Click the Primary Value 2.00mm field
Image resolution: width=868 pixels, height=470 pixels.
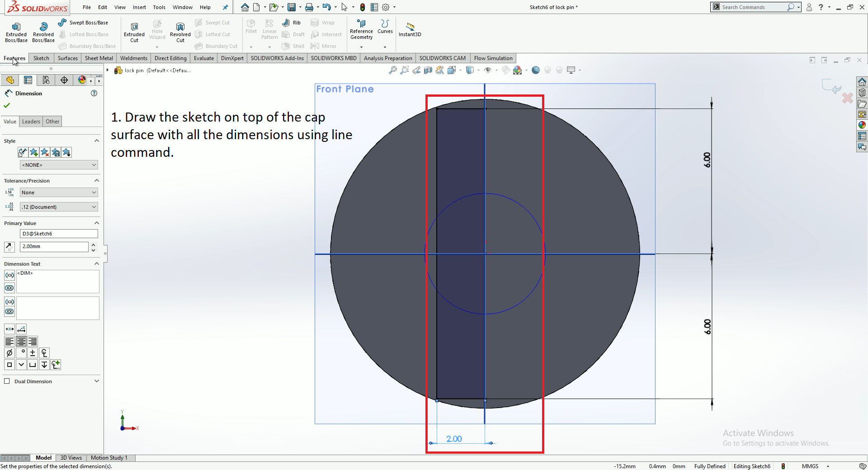click(x=54, y=247)
